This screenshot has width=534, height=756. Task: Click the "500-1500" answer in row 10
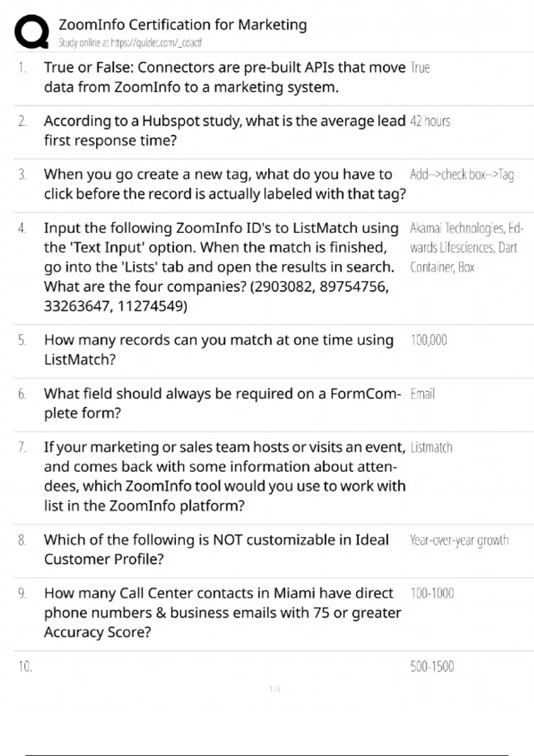432,666
